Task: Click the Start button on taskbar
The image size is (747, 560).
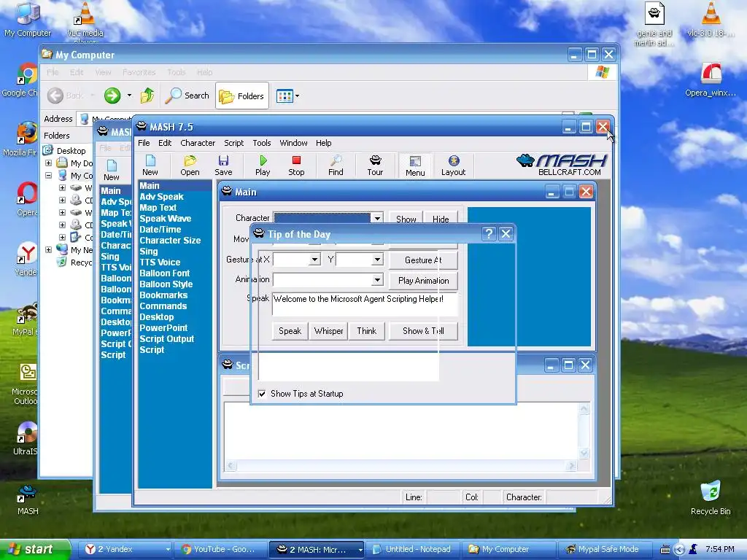Action: point(35,549)
